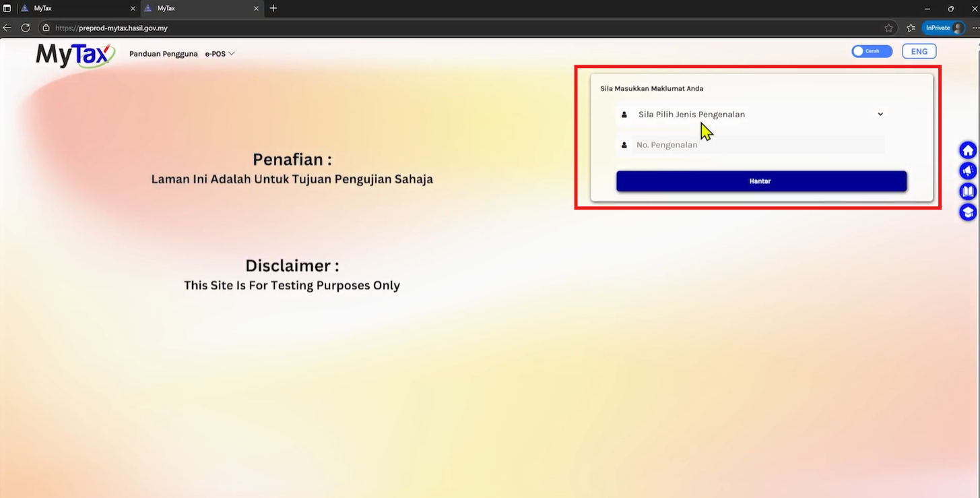980x498 pixels.
Task: Expand the e-POS menu chevron
Action: click(231, 54)
